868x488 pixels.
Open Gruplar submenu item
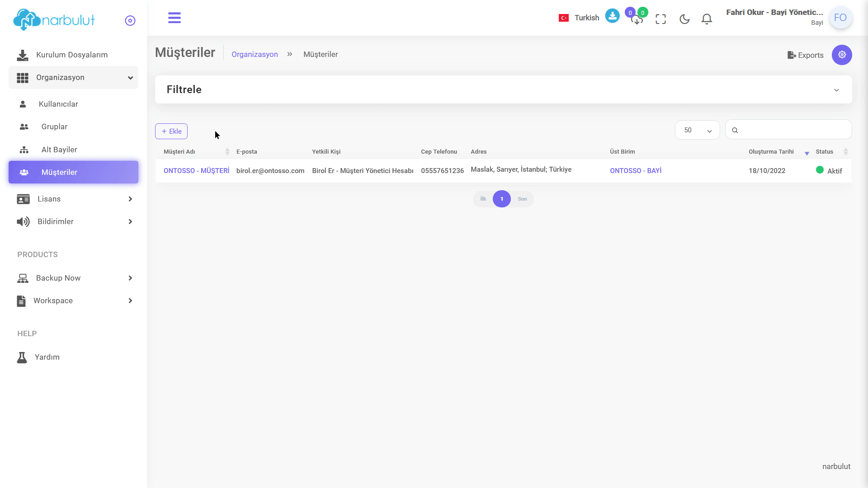pos(73,127)
